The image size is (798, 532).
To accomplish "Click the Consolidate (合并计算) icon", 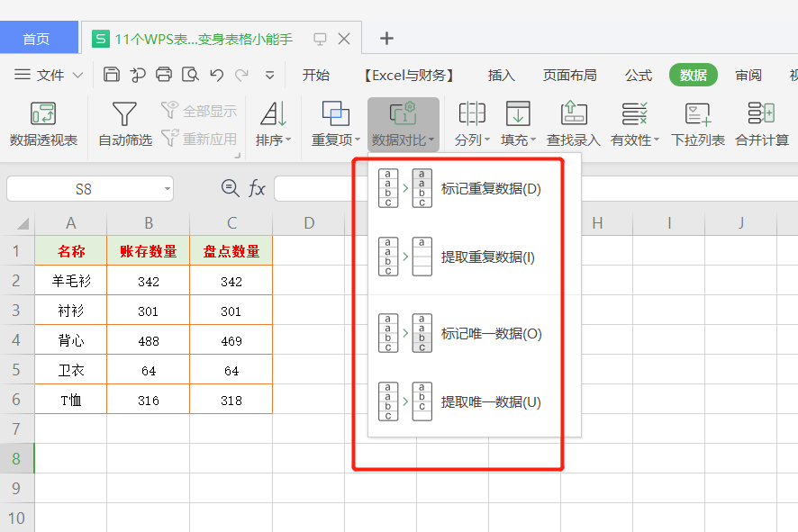I will (761, 113).
